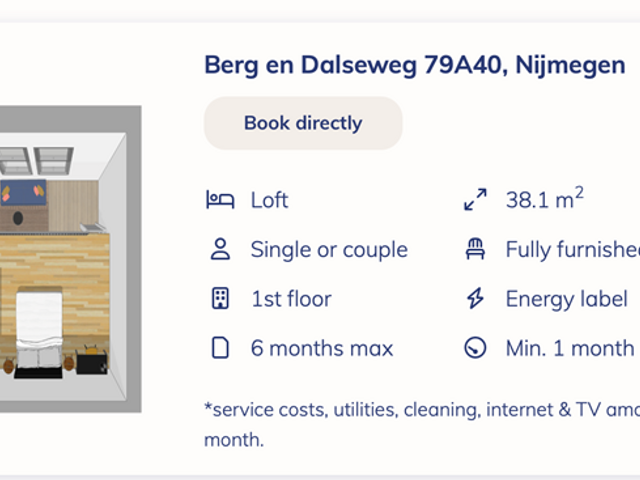Click the Energy label text
Viewport: 640px width, 480px height.
coord(567,298)
